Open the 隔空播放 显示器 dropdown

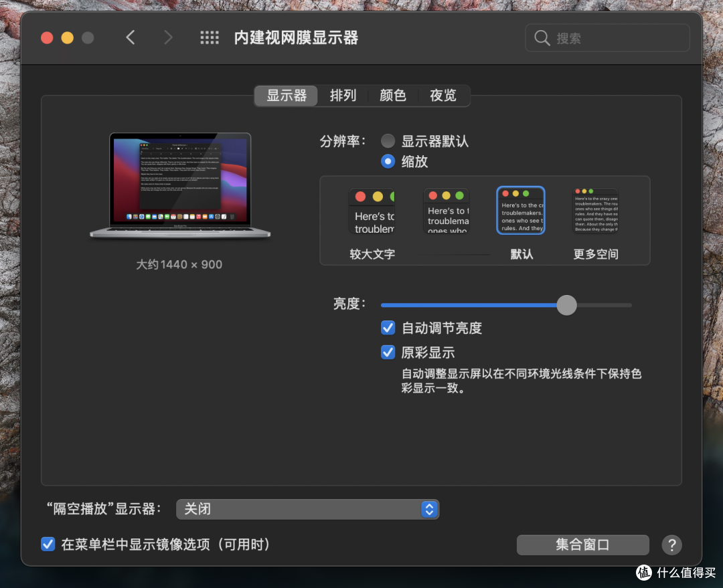pyautogui.click(x=307, y=509)
